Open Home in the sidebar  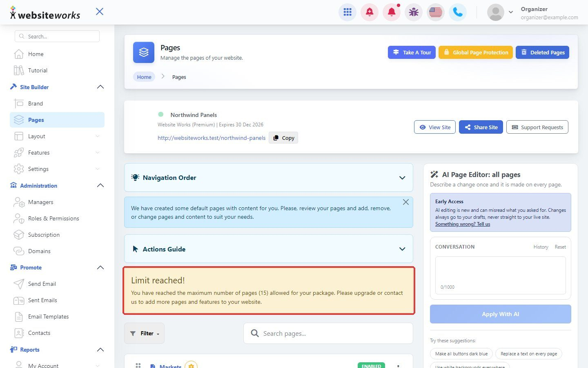pyautogui.click(x=57, y=54)
